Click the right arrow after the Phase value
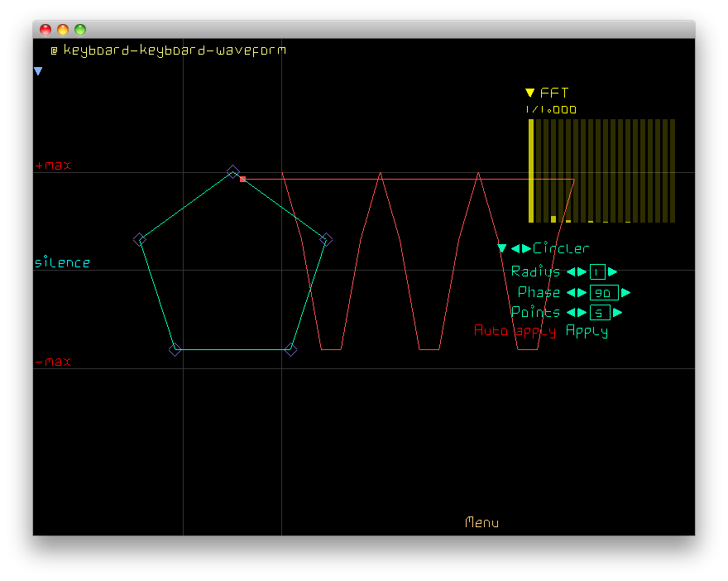 tap(625, 292)
